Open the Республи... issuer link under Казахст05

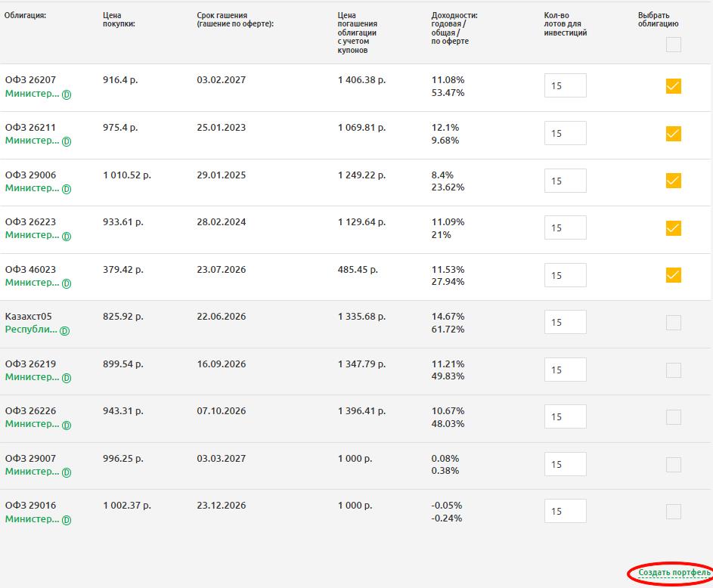click(31, 330)
